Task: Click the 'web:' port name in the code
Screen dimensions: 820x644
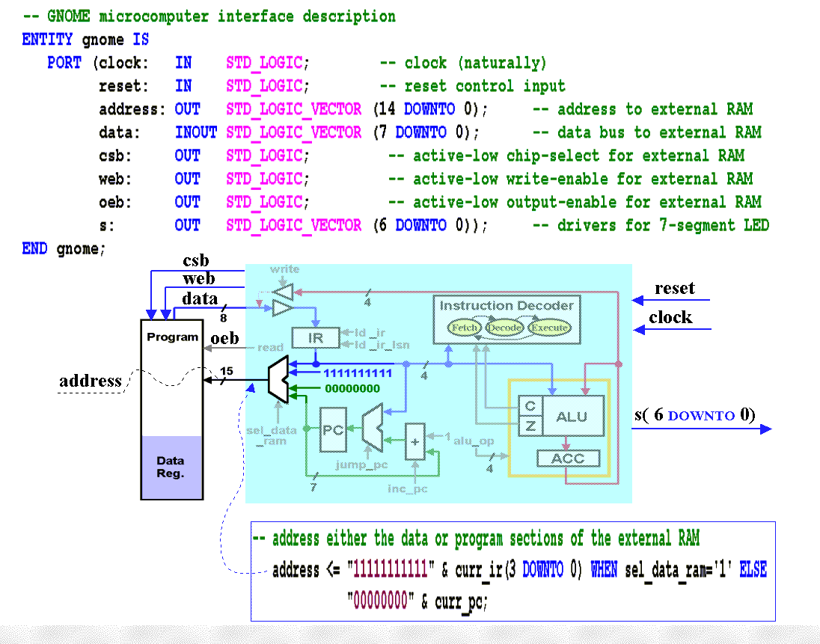Action: click(x=115, y=179)
